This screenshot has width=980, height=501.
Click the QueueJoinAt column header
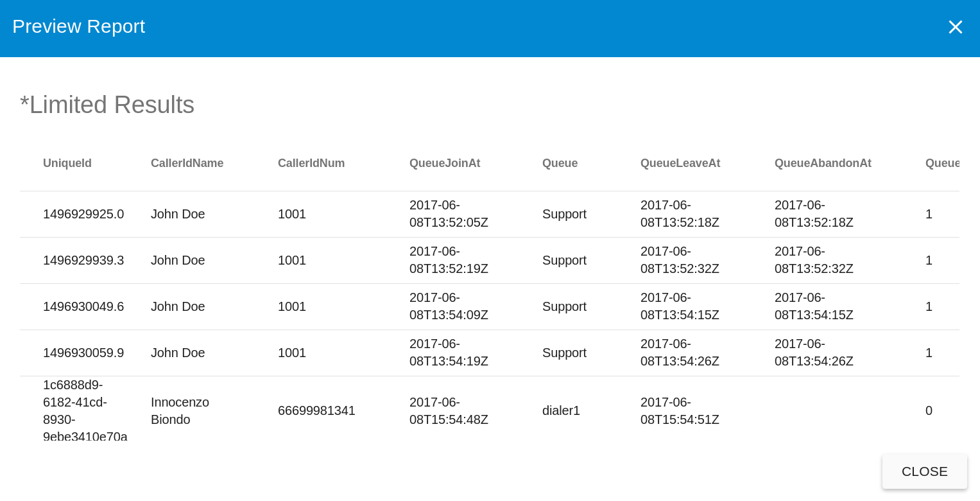pyautogui.click(x=445, y=163)
